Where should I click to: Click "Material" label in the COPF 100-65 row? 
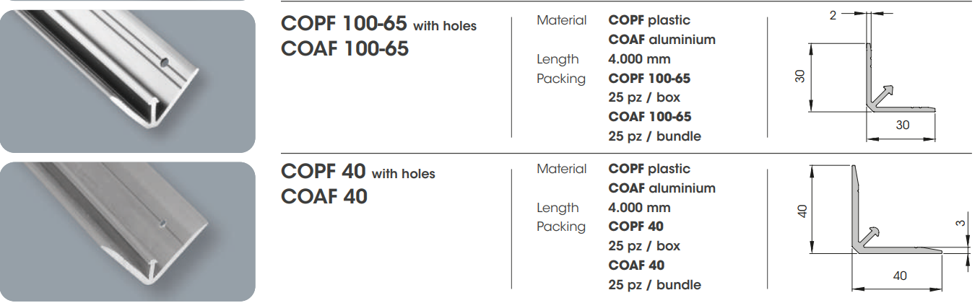pos(561,21)
